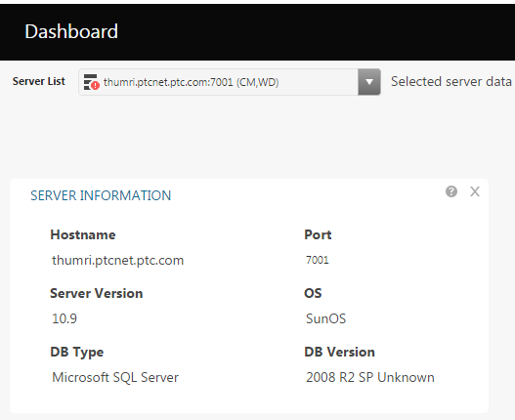Click the help question mark icon

451,191
